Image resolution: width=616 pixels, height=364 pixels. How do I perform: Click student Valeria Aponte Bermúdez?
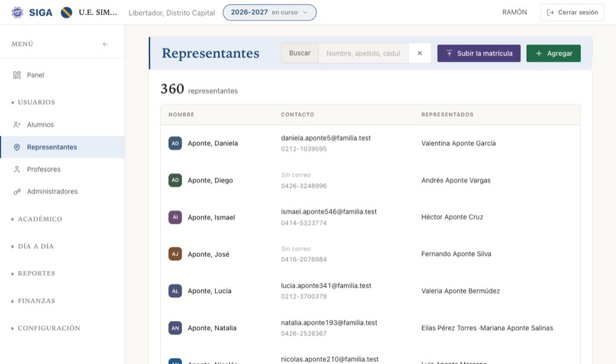click(460, 291)
